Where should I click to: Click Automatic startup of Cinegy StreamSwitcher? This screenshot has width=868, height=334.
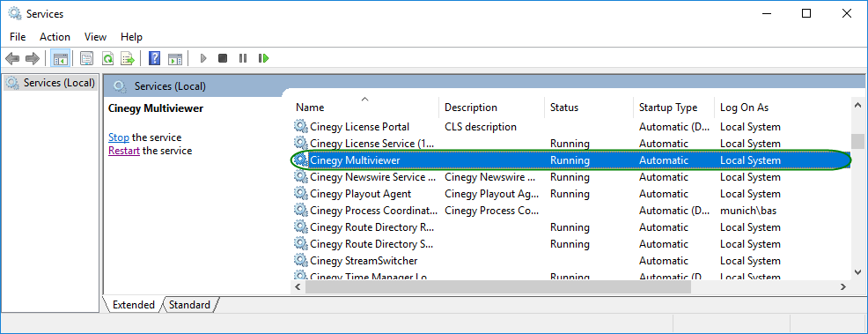[x=664, y=260]
